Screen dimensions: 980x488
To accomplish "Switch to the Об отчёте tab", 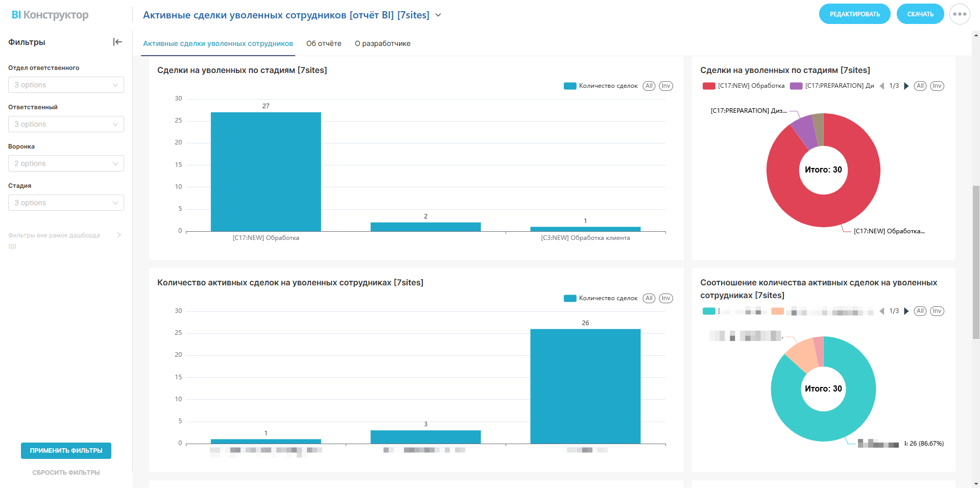I will tap(324, 43).
